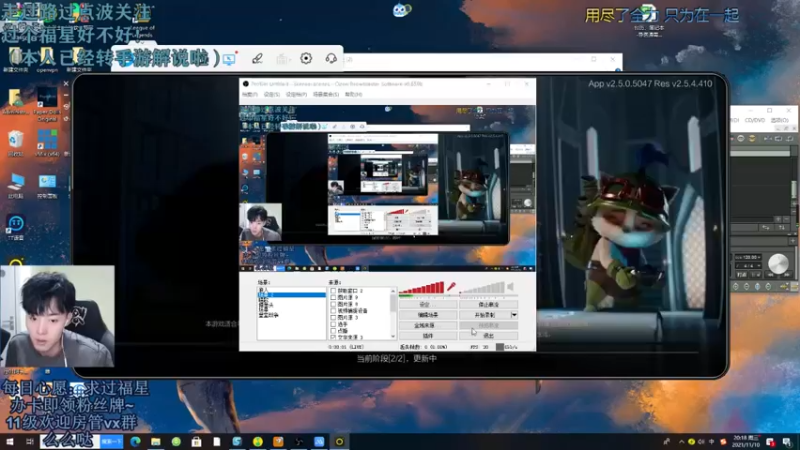Screen dimensions: 800x450
Task: Click the Windows Start button
Action: (10, 441)
